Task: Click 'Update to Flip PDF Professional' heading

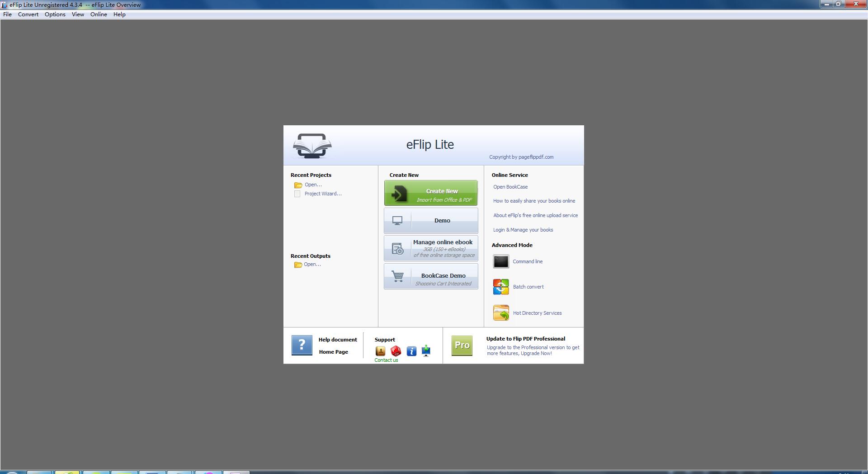Action: point(526,339)
